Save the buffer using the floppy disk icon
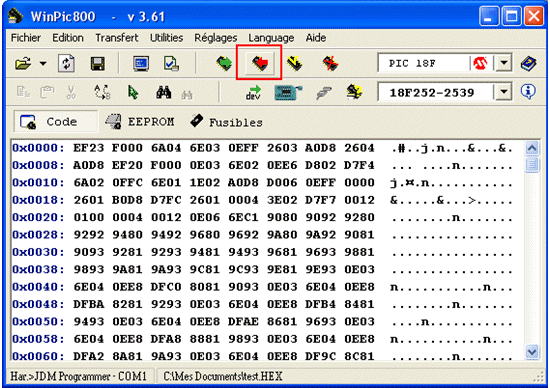The height and width of the screenshot is (388, 550). pos(98,63)
